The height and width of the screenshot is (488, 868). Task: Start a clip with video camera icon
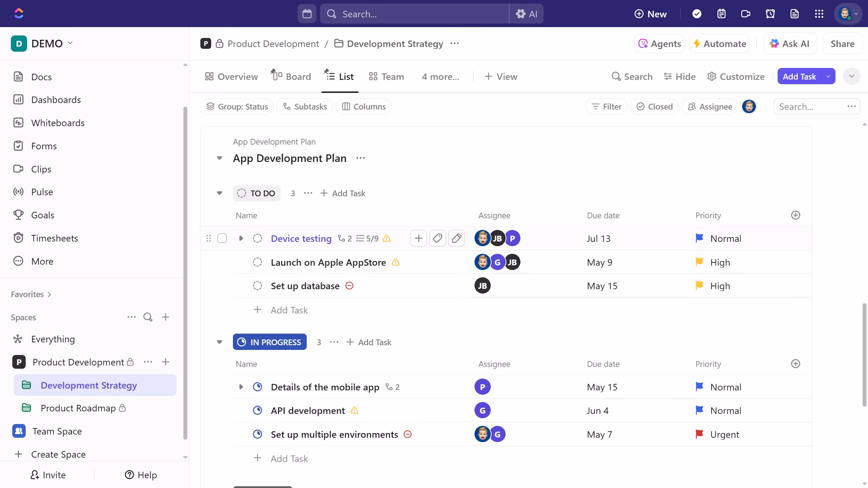coord(746,14)
